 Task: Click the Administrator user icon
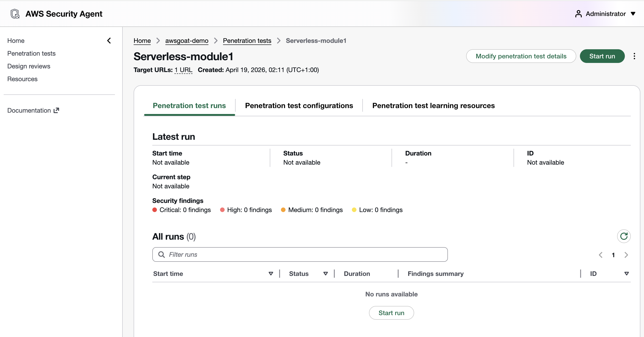pyautogui.click(x=578, y=14)
